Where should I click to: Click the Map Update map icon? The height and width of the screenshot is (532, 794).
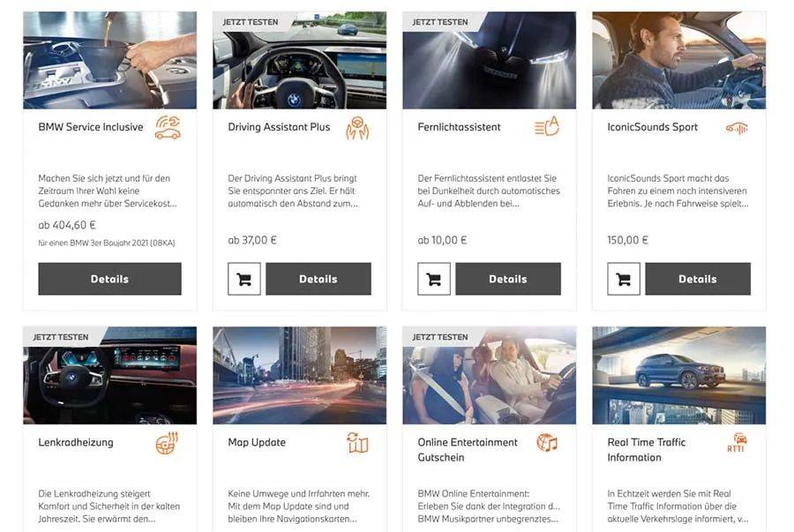(357, 443)
